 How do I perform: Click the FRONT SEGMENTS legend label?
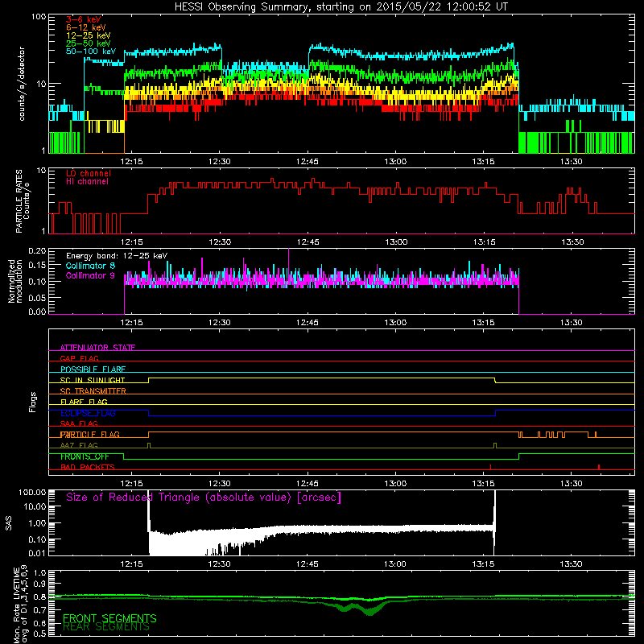(x=109, y=618)
